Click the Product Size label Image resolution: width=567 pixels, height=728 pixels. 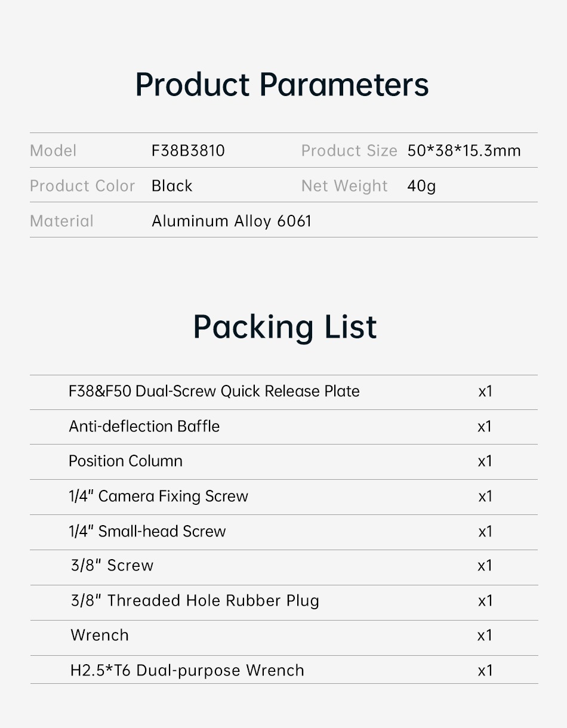pyautogui.click(x=349, y=150)
